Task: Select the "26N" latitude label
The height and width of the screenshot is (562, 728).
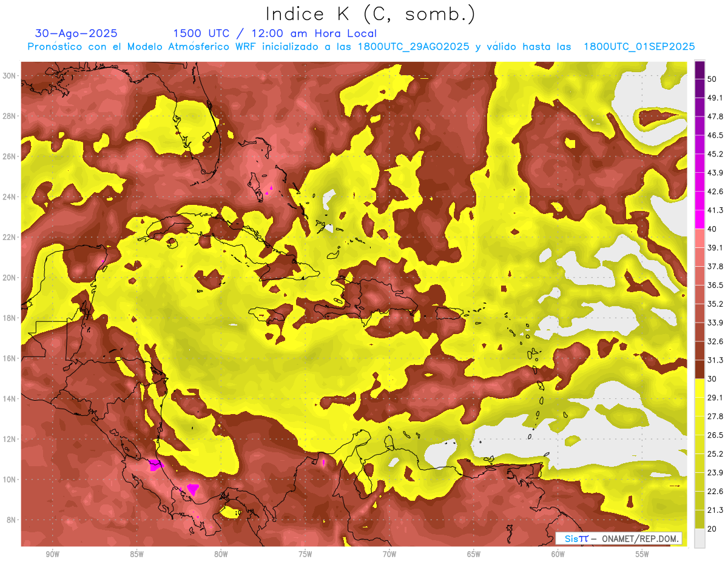Action: click(x=10, y=156)
